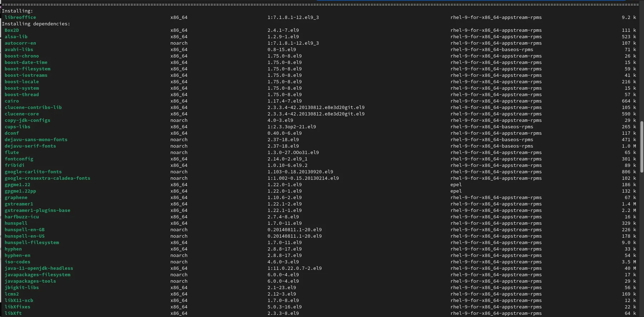Select epel repository of gpgme1.22

[456, 184]
